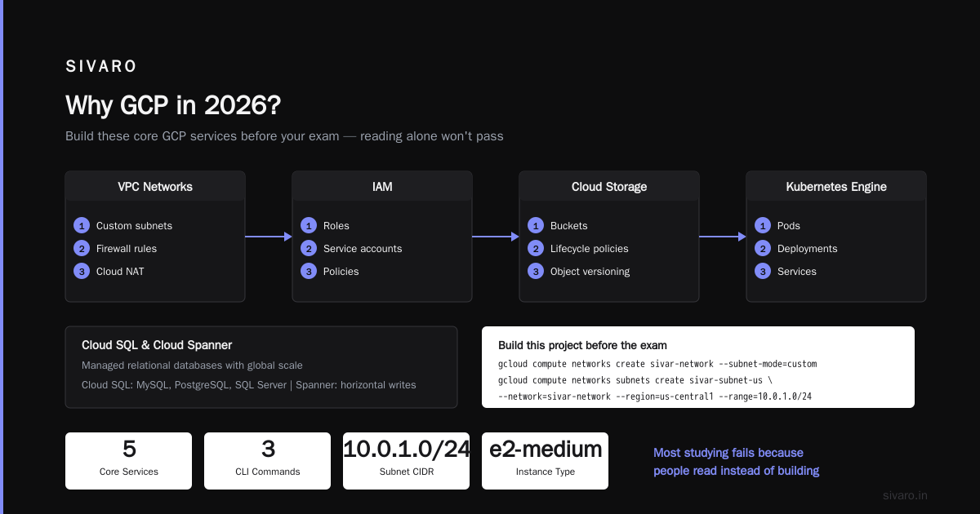980x514 pixels.
Task: Click the "5" Core Services stat value
Action: 129,449
